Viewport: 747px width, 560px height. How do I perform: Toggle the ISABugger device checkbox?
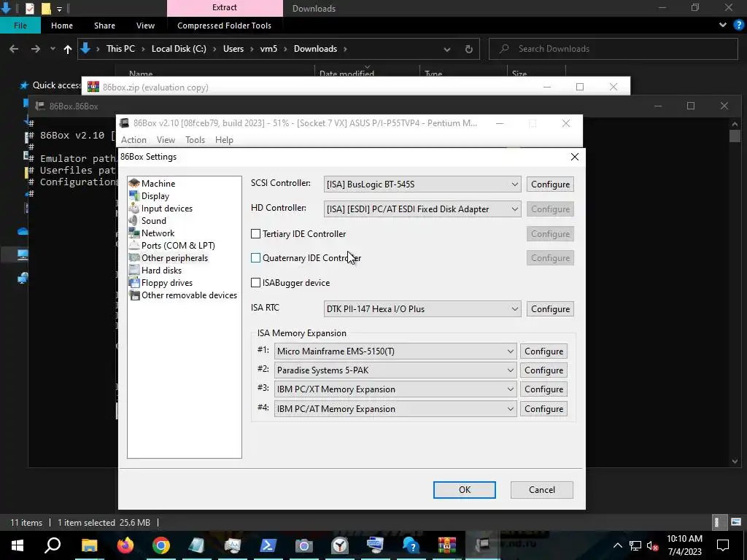(x=256, y=282)
